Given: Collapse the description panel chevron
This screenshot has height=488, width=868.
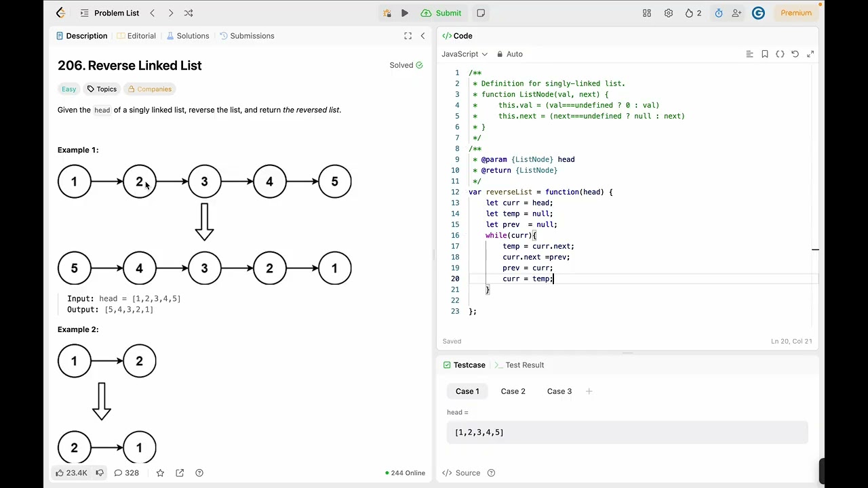Looking at the screenshot, I should coord(422,36).
